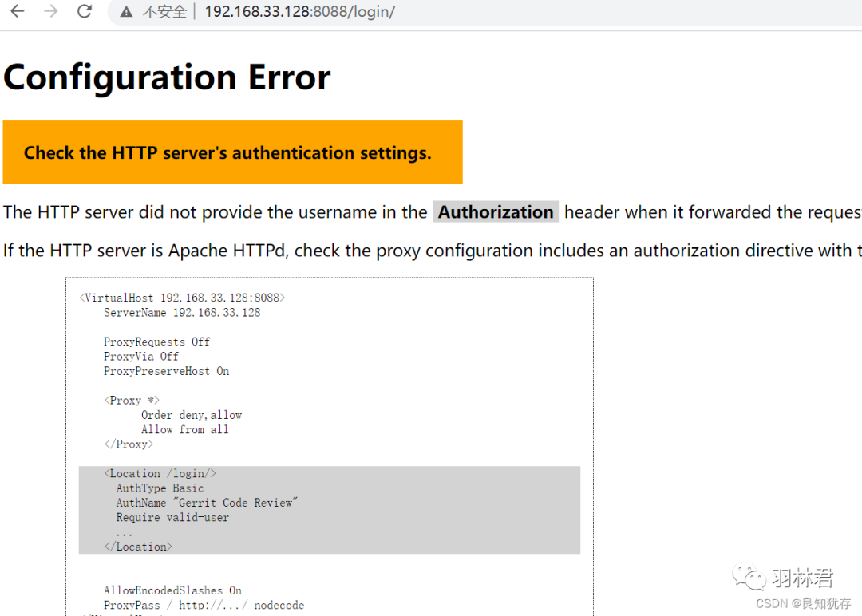Click the orange authentication settings banner

click(232, 152)
